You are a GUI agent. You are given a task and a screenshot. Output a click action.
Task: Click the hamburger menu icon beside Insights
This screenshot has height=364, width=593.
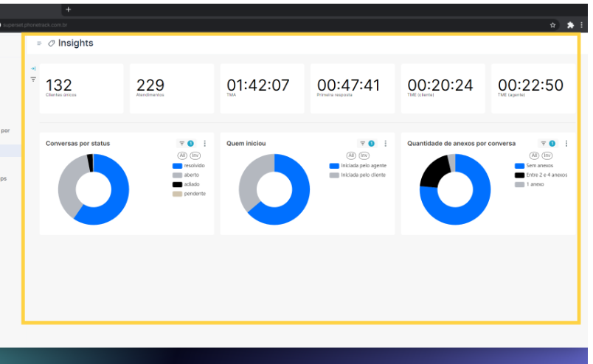39,43
